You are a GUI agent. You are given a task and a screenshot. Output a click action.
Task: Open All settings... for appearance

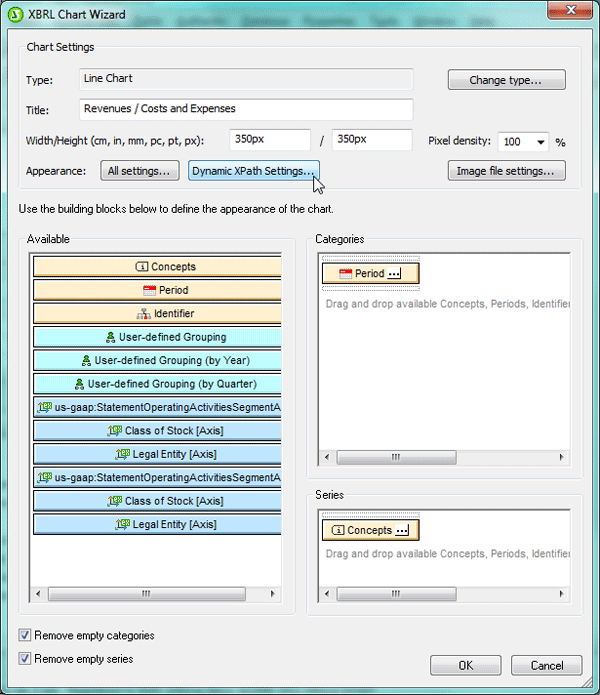click(x=140, y=171)
